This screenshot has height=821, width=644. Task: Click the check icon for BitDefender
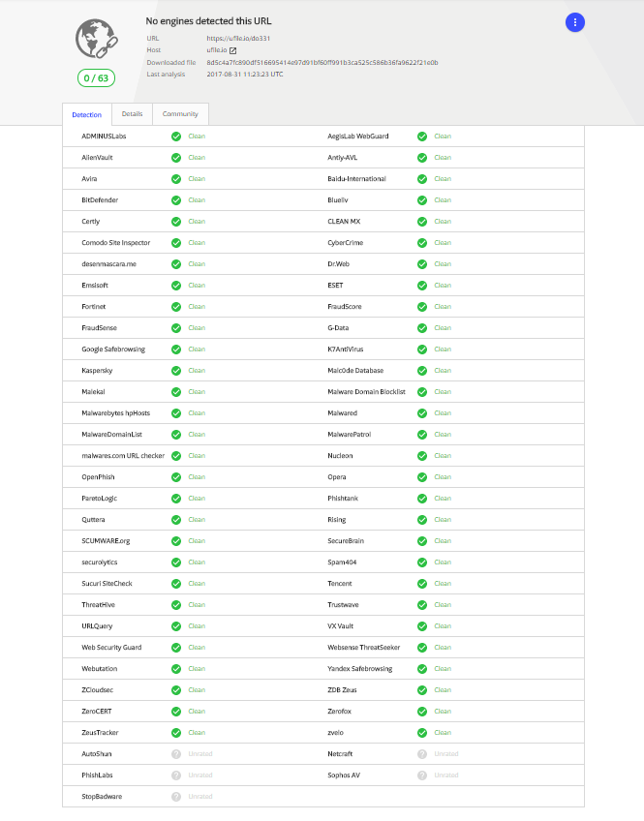(176, 200)
